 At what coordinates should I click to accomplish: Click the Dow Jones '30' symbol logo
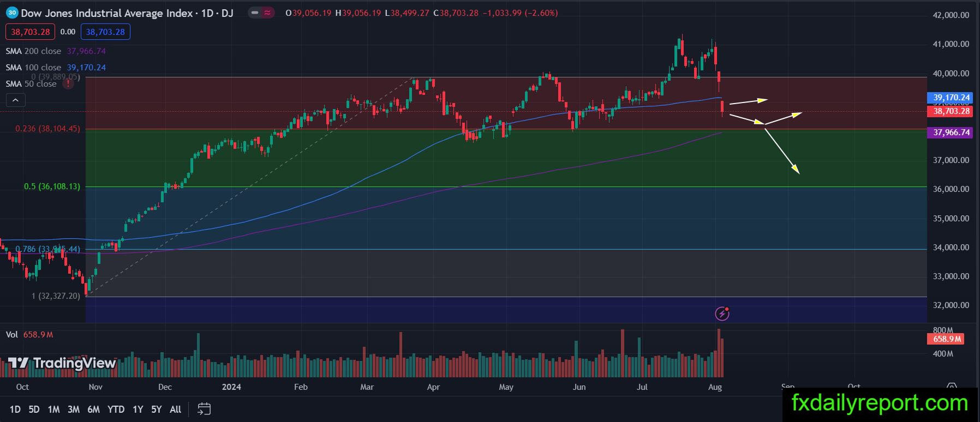(x=12, y=13)
